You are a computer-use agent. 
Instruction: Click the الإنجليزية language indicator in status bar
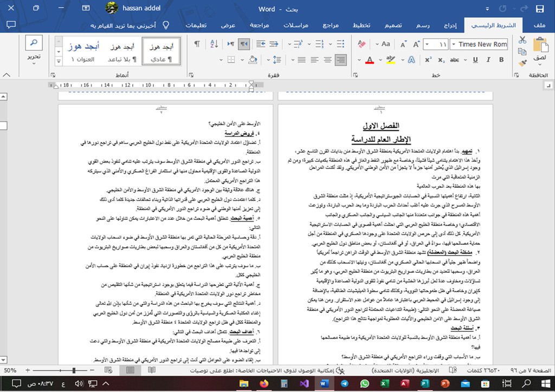405,370
